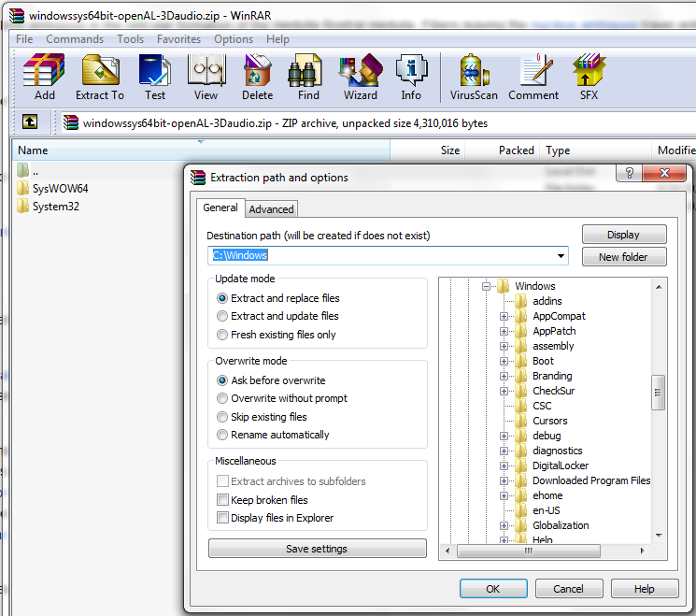Viewport: 696px width, 616px height.
Task: Select Fresh existing files only option
Action: pyautogui.click(x=222, y=335)
